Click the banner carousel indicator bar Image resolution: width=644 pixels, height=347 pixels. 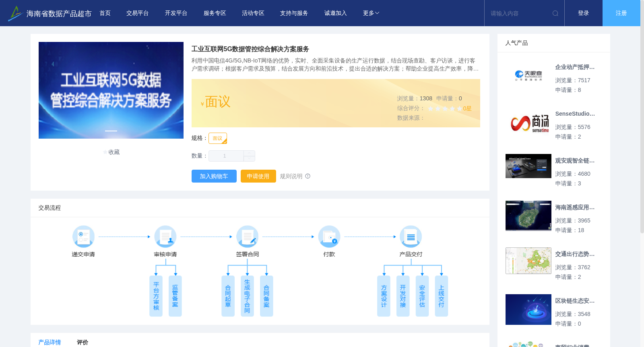(111, 131)
